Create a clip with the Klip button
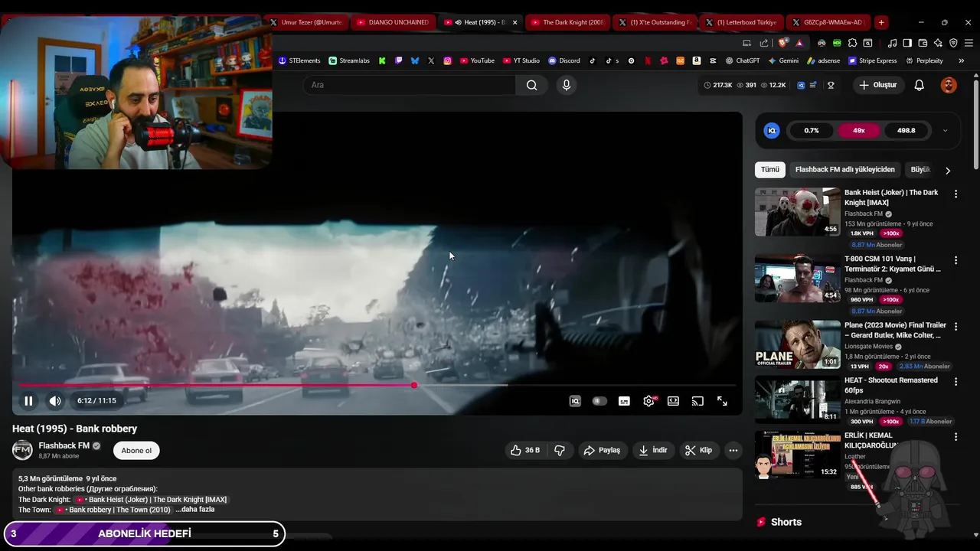 pyautogui.click(x=698, y=450)
